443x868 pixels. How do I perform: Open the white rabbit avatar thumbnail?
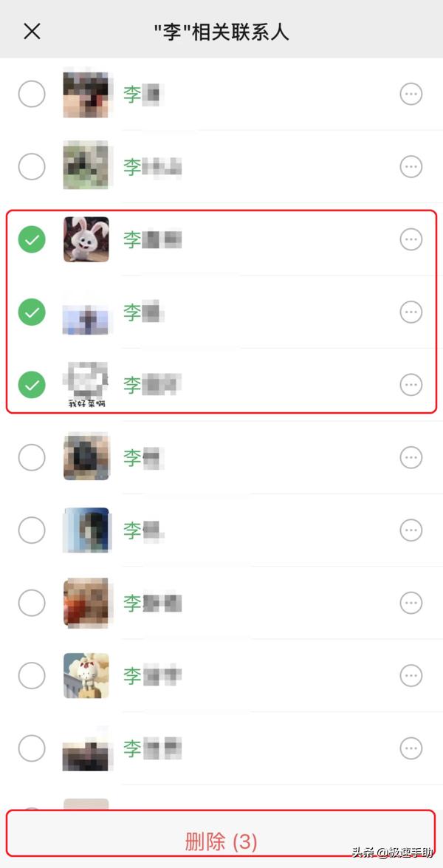tap(86, 239)
